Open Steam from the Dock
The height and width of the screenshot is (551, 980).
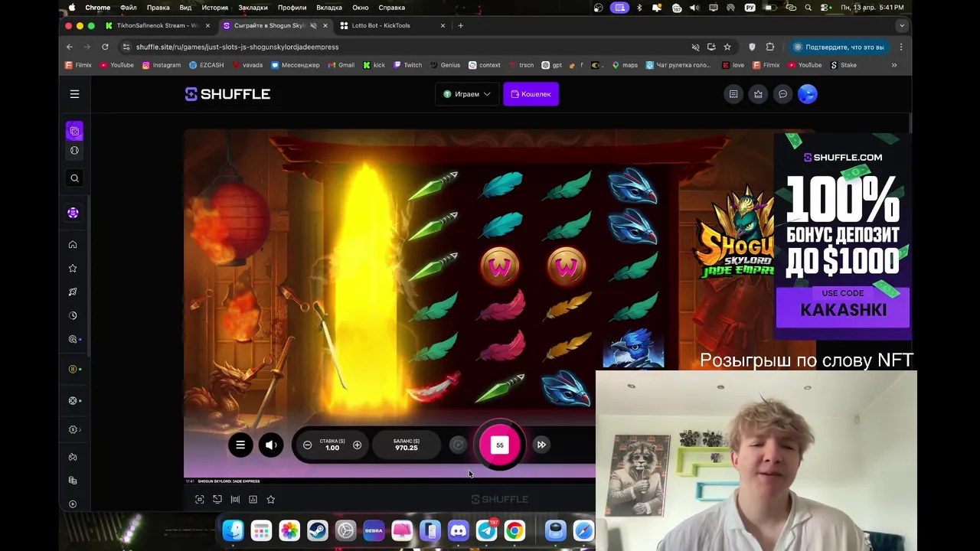(317, 530)
